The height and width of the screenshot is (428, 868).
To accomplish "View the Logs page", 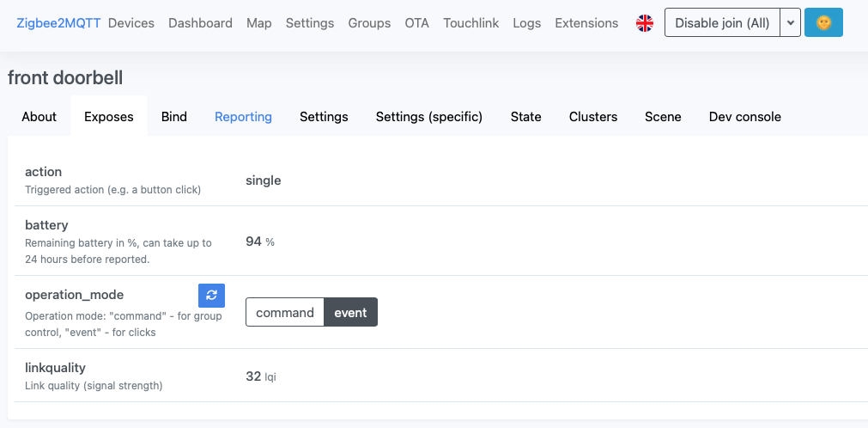I will tap(526, 23).
